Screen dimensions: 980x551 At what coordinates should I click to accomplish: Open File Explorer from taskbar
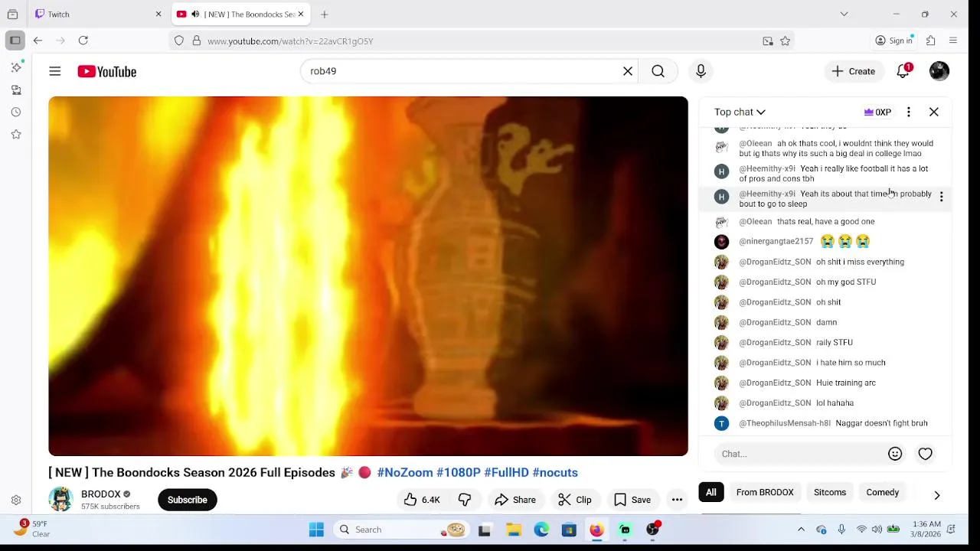[x=513, y=530]
